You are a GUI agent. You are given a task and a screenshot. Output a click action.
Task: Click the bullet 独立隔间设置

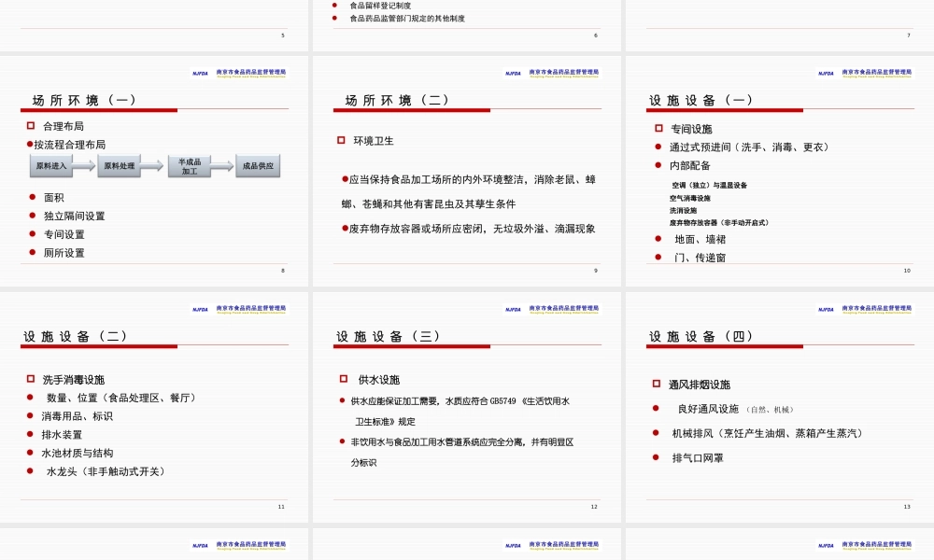(74, 216)
